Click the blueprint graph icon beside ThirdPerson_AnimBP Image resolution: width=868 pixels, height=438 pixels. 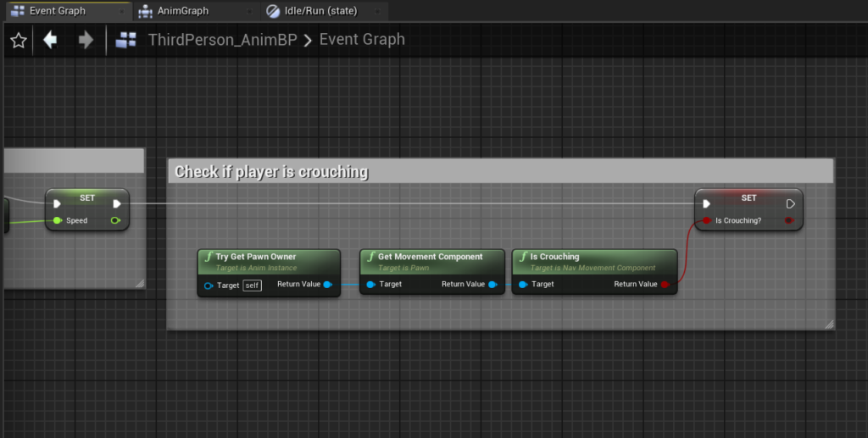click(126, 40)
